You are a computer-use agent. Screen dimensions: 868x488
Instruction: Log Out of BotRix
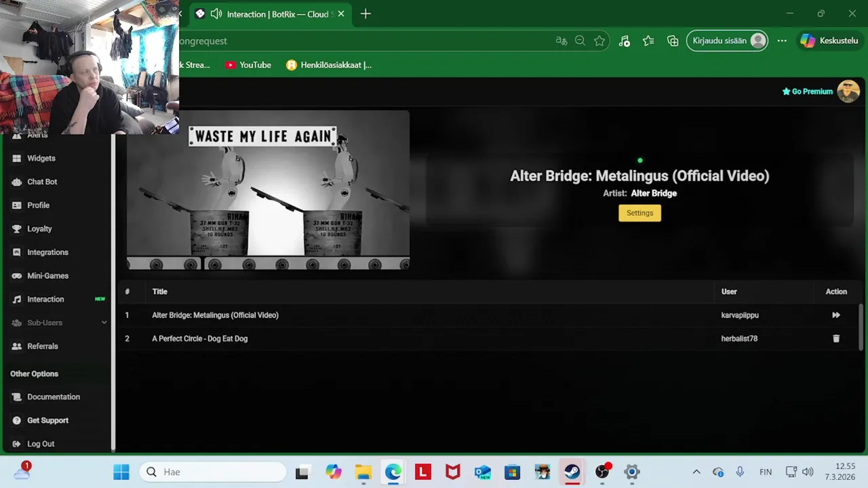41,444
